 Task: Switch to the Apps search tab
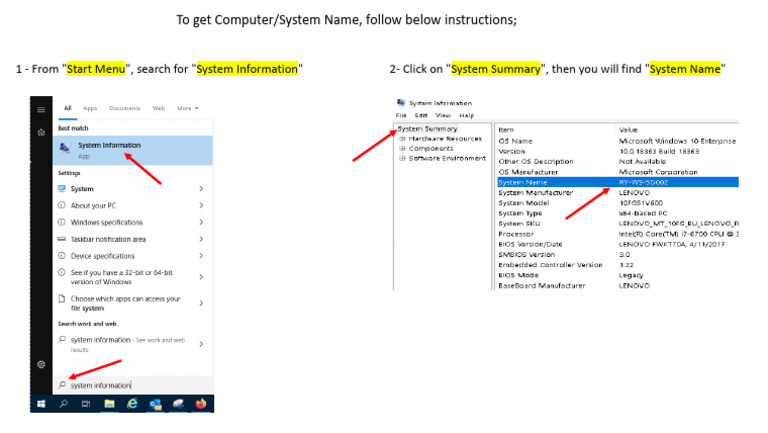point(90,108)
